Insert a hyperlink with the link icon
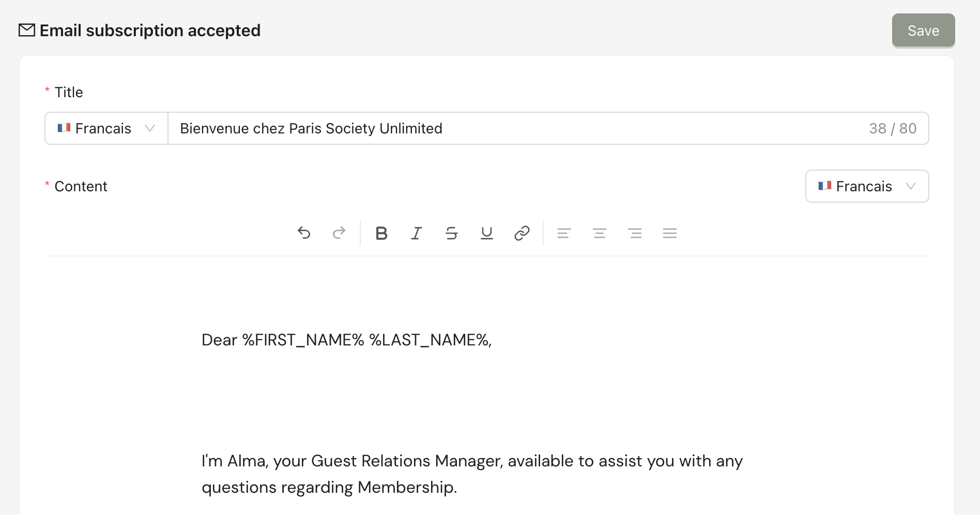This screenshot has width=980, height=515. (522, 233)
